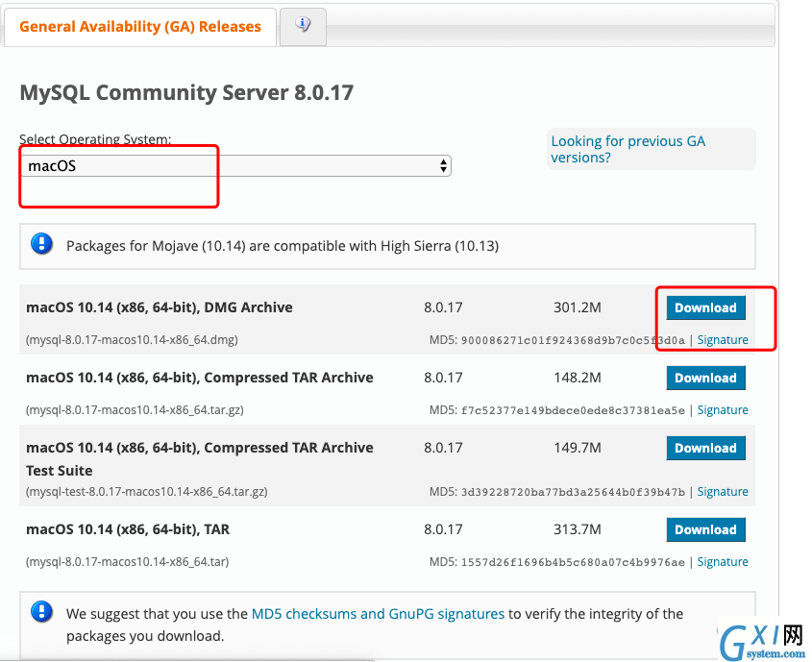This screenshot has width=812, height=662.
Task: Click the '149.7M' size value
Action: (x=578, y=449)
